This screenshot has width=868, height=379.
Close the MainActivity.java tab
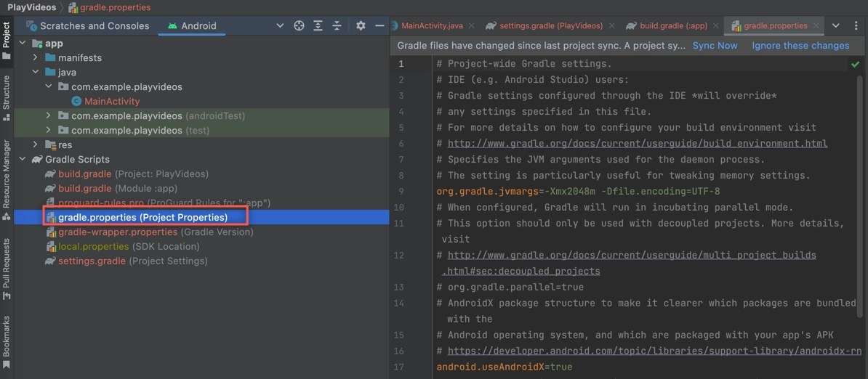[x=471, y=25]
